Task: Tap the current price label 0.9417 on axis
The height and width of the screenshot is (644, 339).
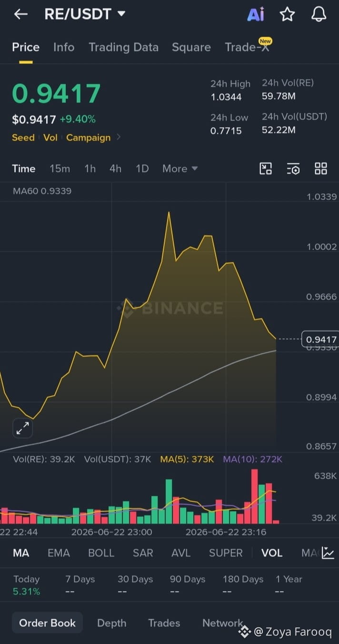Action: pos(321,340)
